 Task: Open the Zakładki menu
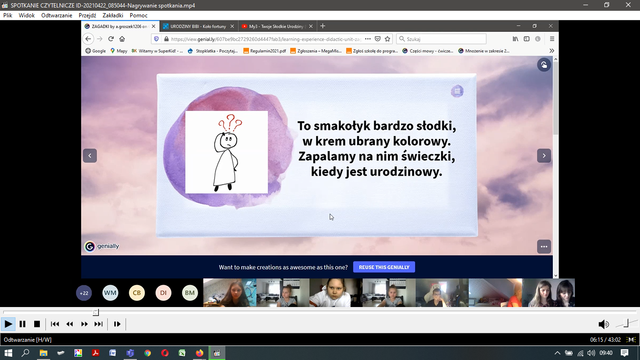point(113,15)
